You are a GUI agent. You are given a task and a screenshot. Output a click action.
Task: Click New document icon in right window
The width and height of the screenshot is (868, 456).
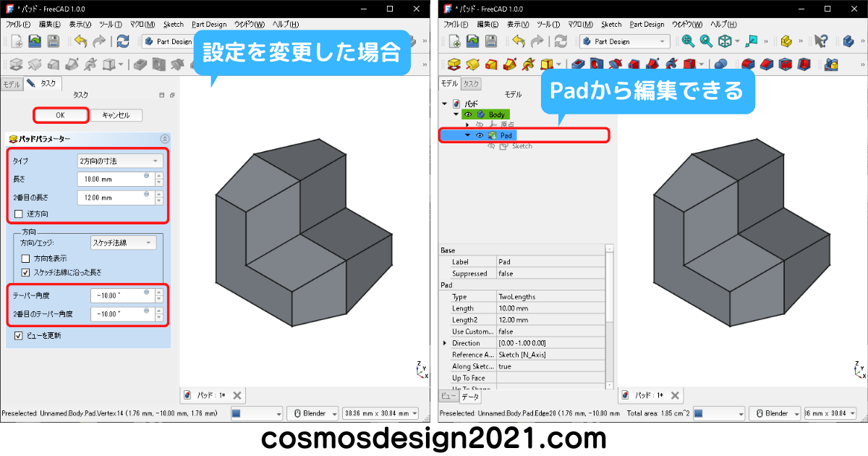pyautogui.click(x=454, y=42)
